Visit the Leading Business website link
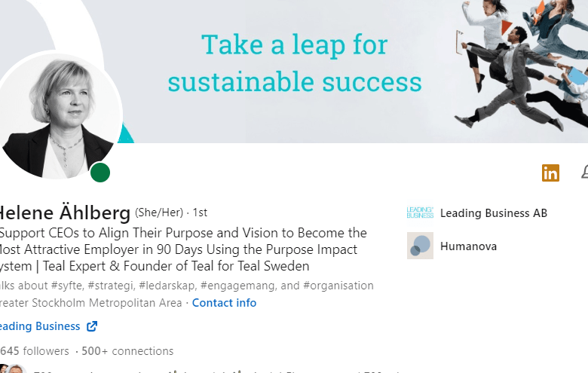 40,326
